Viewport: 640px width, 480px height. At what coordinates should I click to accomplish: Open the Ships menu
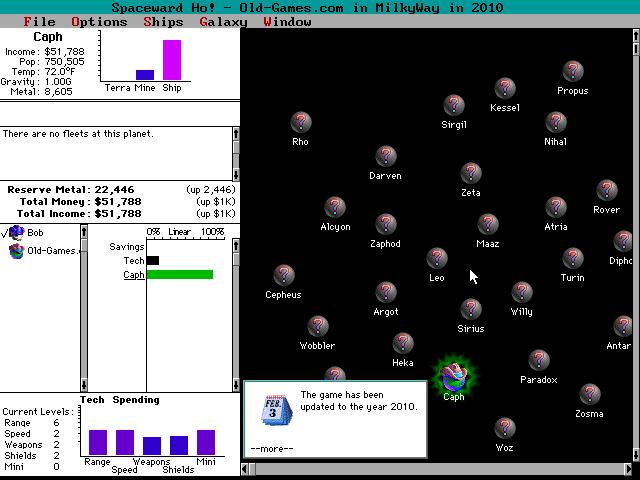[x=163, y=22]
